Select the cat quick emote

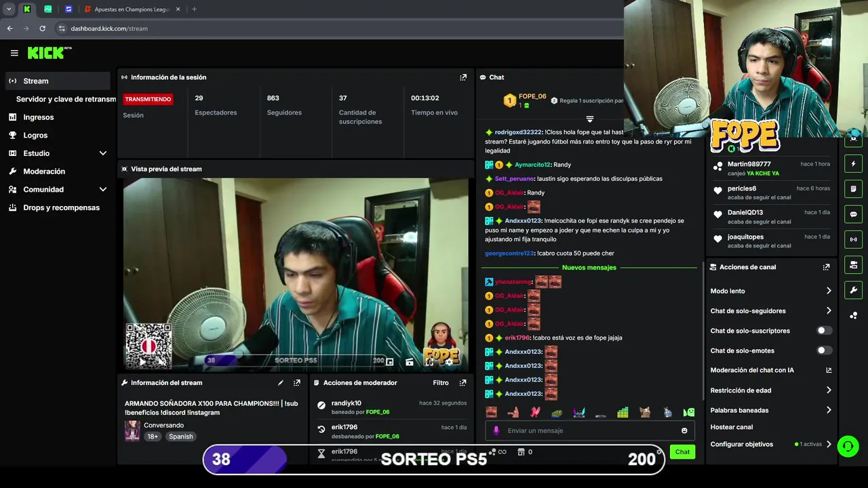tap(645, 412)
